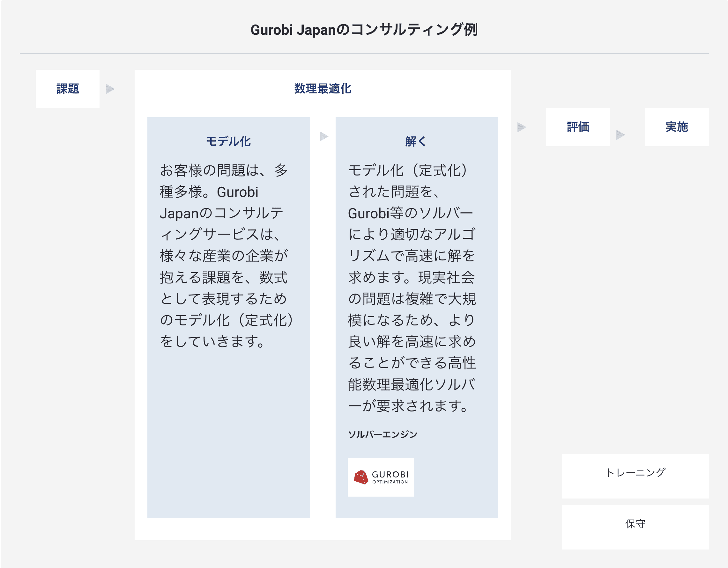The image size is (728, 568).
Task: Click the モデル化 panel heading
Action: click(x=228, y=141)
